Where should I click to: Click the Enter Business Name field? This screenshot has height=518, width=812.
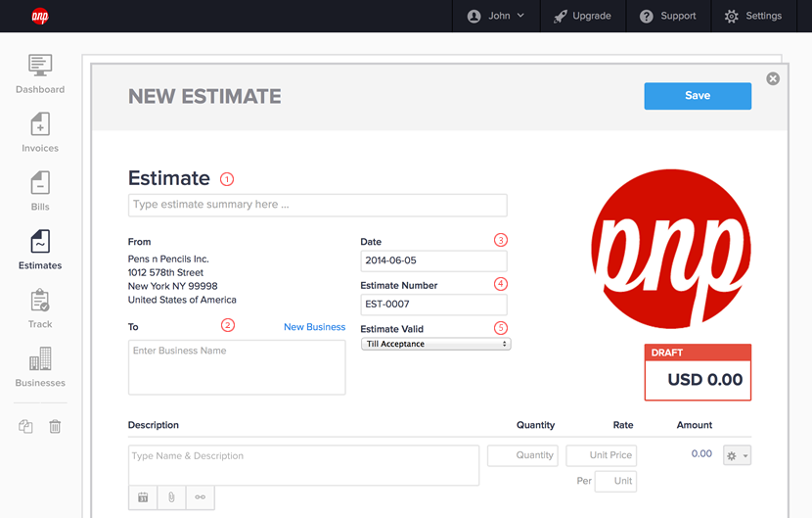point(237,367)
